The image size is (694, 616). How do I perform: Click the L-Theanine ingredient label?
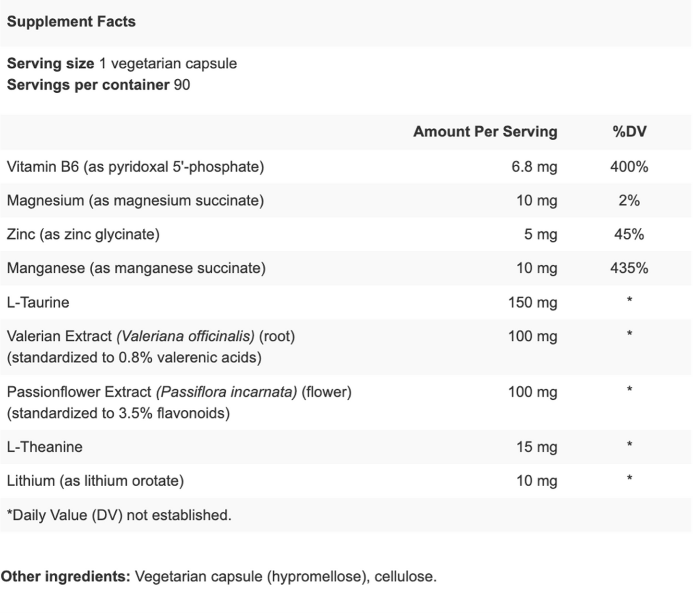click(x=45, y=447)
